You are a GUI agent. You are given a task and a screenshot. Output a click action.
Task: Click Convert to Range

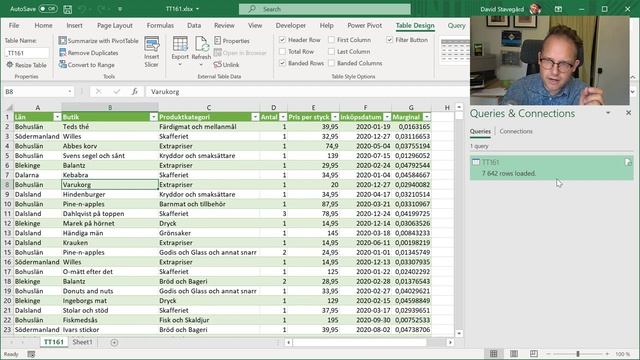coord(87,64)
